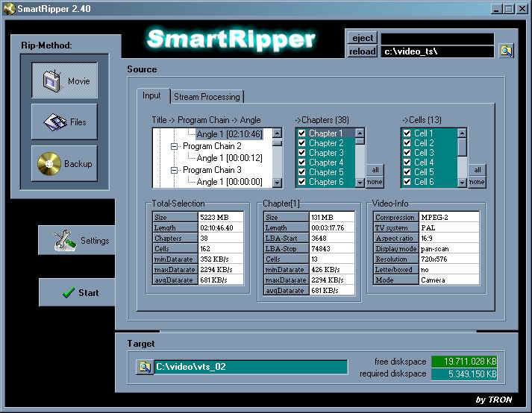Select the Program Chain 2 label
Viewport: 532px width, 413px height.
click(212, 146)
